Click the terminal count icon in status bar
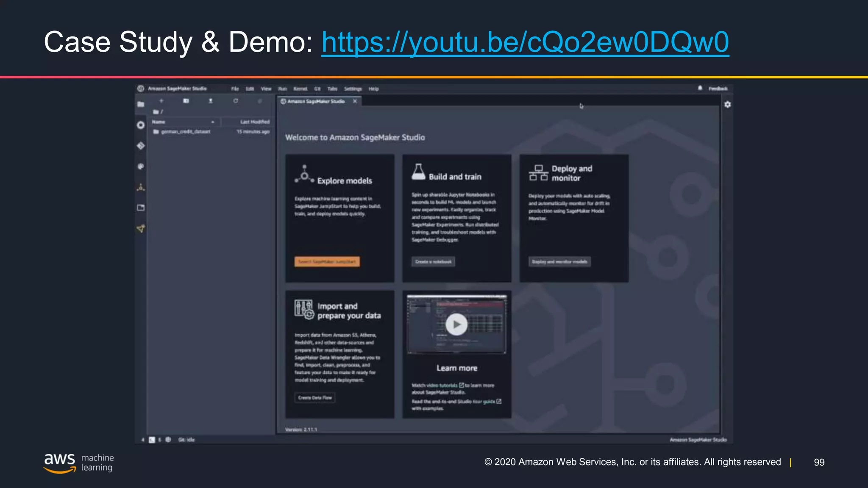This screenshot has height=488, width=868. click(152, 440)
